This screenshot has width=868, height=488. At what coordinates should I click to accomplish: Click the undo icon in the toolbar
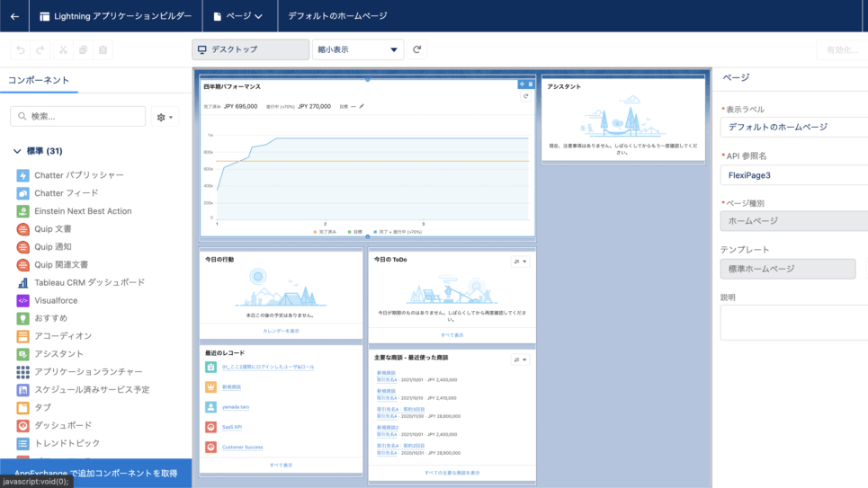[x=19, y=50]
